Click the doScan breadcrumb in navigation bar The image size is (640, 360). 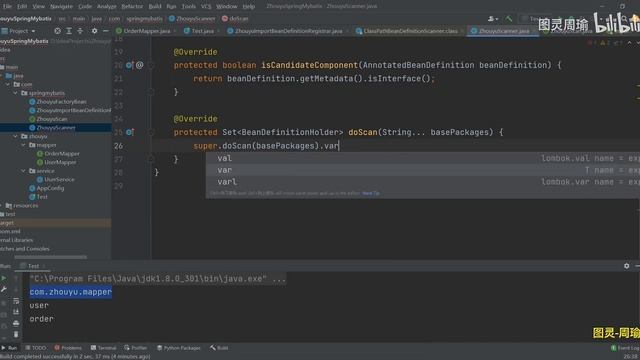(x=235, y=19)
